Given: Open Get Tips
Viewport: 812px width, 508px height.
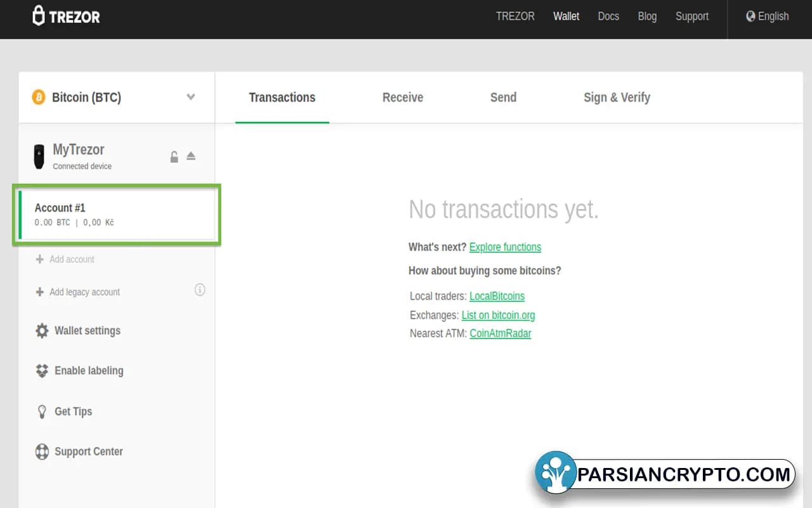Looking at the screenshot, I should point(73,411).
